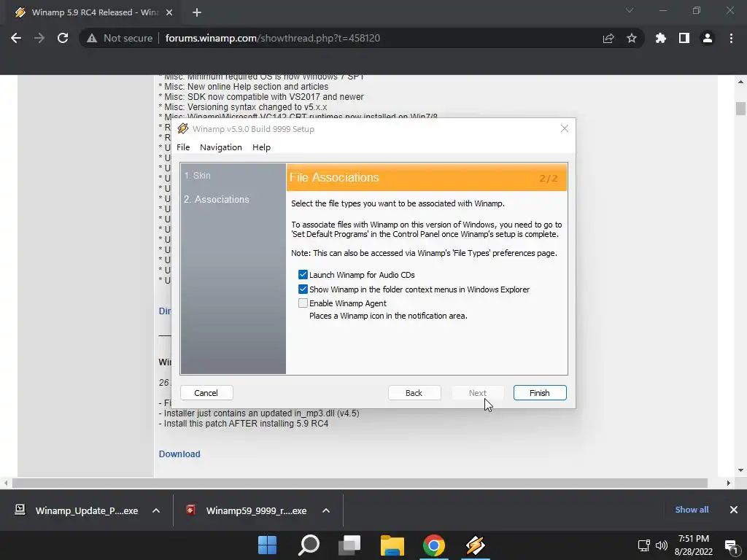Open the Navigation menu in Winamp Setup

click(220, 147)
